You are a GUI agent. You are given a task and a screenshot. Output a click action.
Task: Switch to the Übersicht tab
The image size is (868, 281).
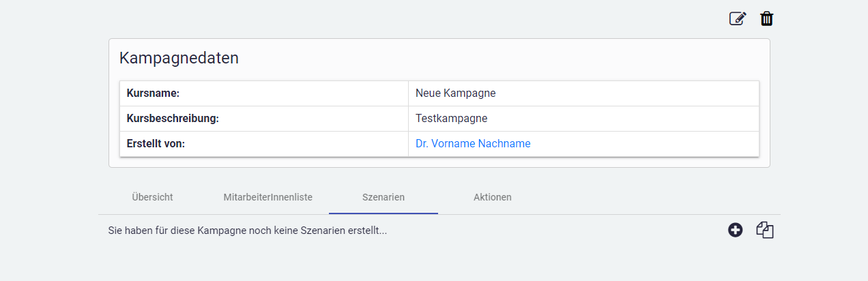point(152,197)
